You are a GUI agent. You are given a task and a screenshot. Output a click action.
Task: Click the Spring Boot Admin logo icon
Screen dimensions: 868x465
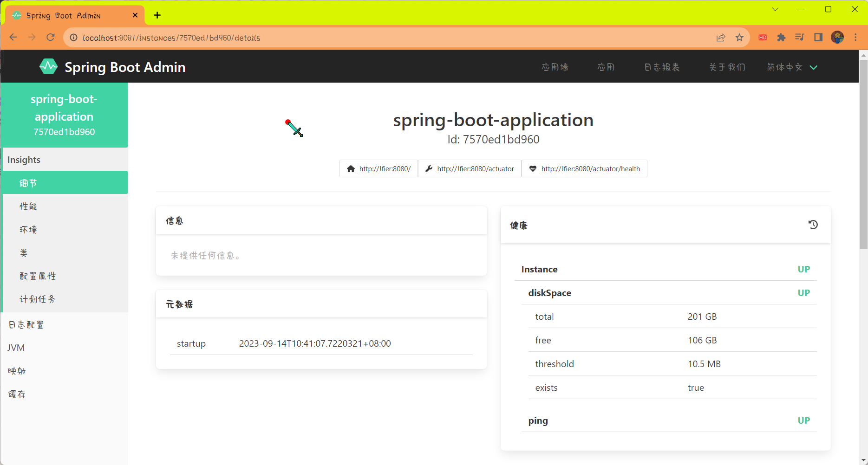(48, 67)
